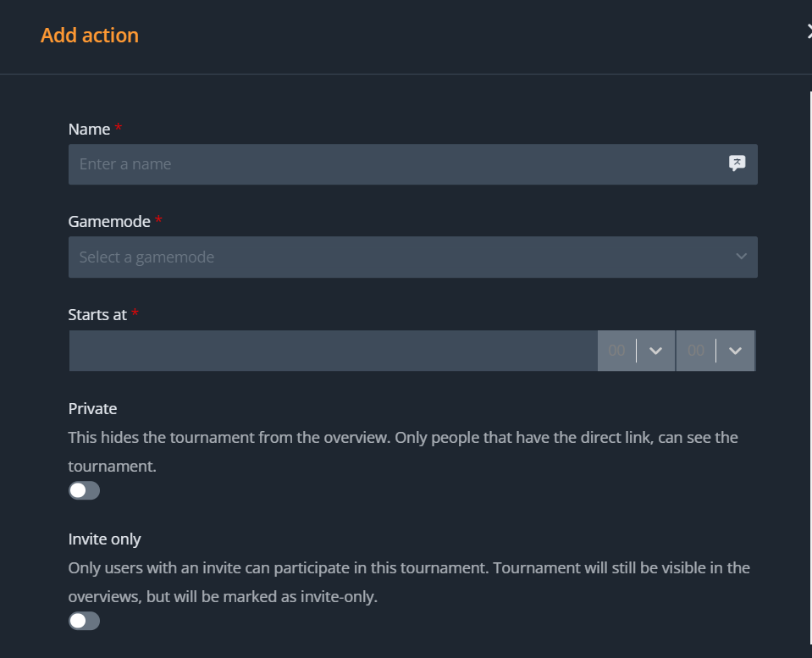Click the Add action heading

pos(90,36)
